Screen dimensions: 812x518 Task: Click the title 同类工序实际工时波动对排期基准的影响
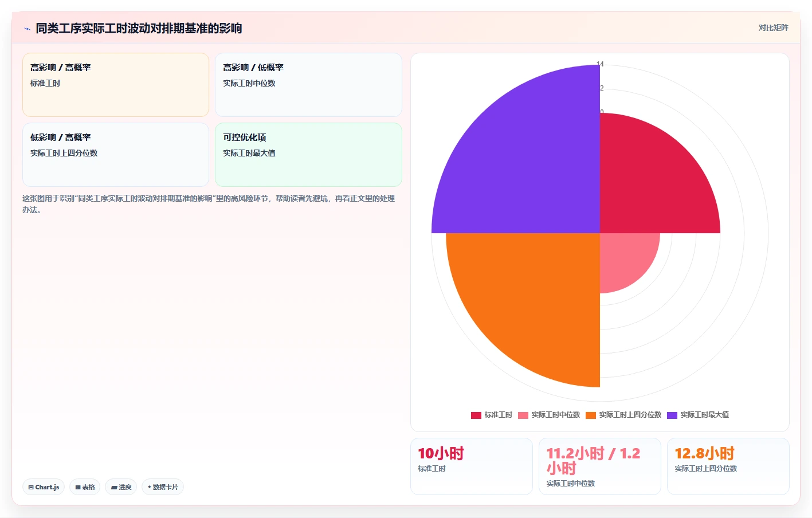tap(139, 28)
